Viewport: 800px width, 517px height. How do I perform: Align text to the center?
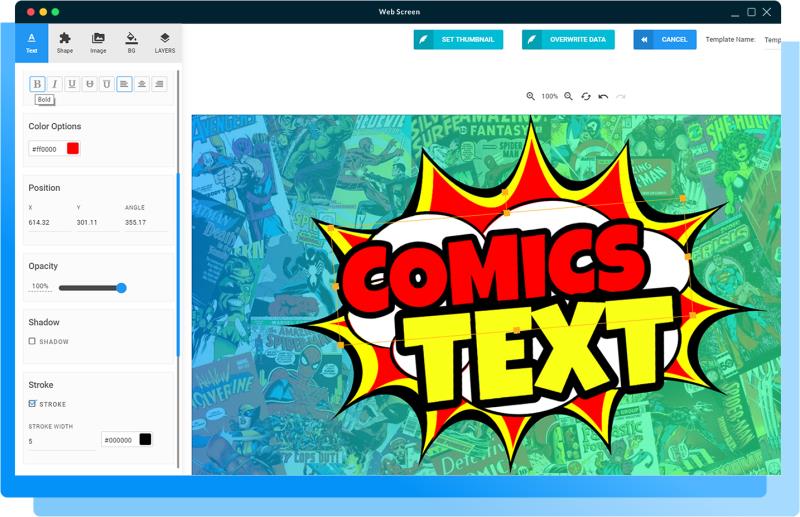tap(142, 84)
